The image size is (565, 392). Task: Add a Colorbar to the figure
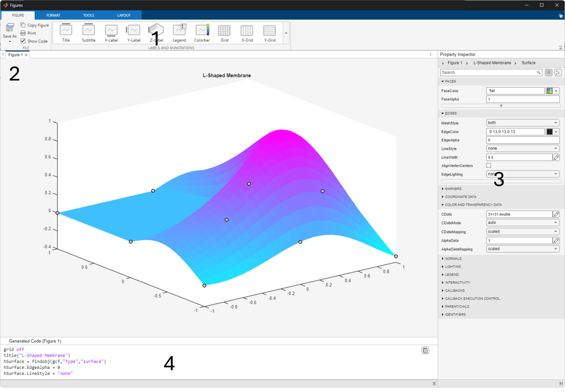tap(202, 33)
